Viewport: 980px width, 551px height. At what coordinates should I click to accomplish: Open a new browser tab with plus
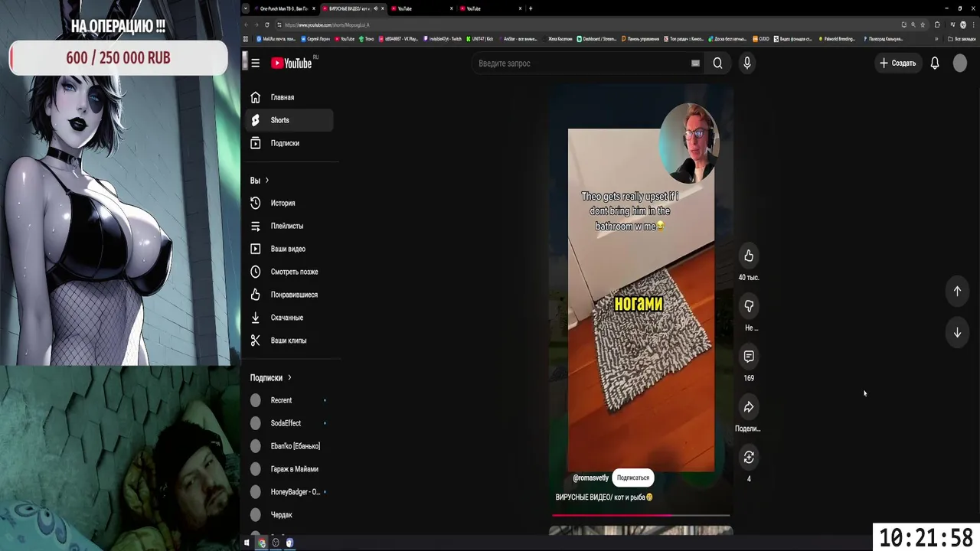[531, 8]
